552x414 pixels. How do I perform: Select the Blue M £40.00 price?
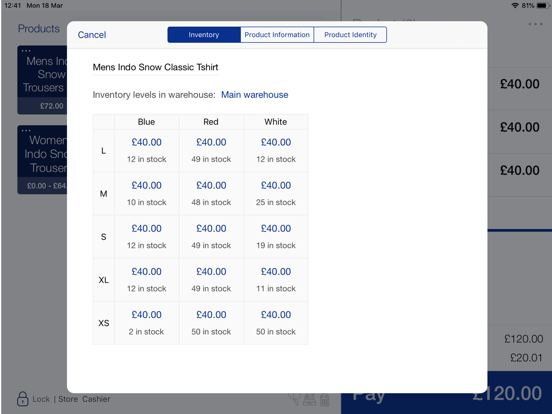click(x=146, y=185)
